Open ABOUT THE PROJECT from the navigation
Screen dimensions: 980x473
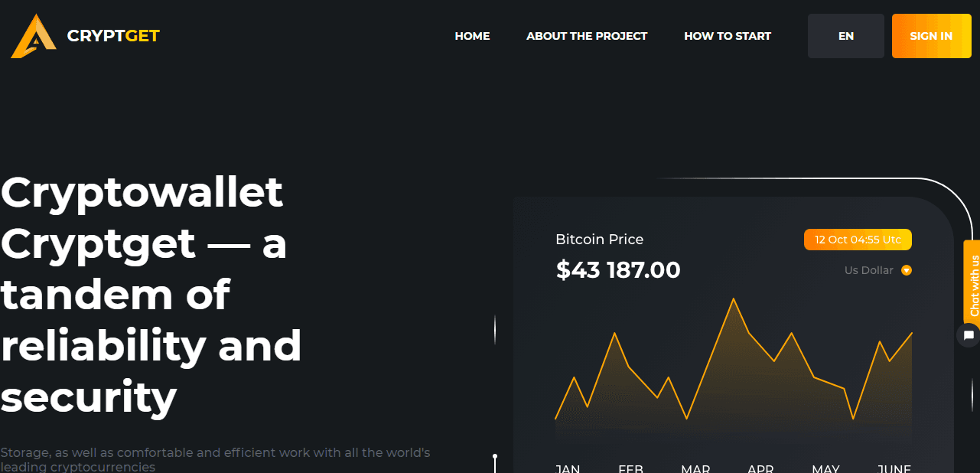pos(586,35)
